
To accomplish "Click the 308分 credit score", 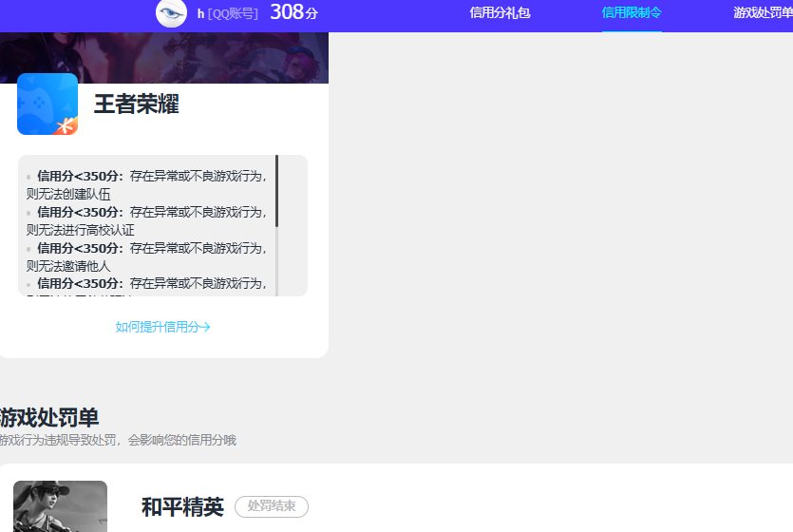I will [294, 12].
